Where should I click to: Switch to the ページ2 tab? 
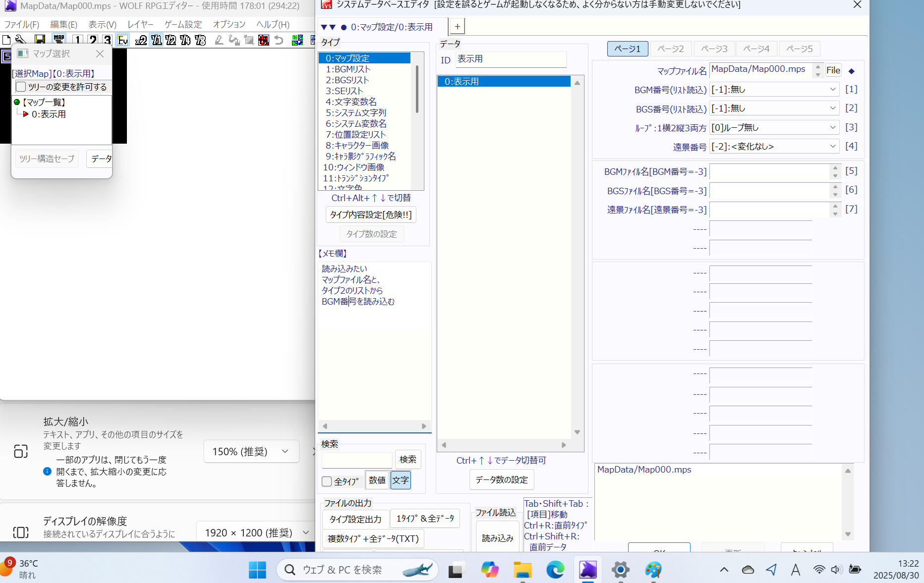(x=670, y=49)
